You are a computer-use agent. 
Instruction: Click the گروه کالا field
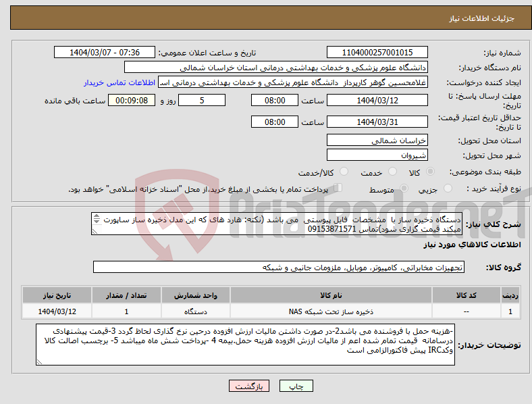coord(279,267)
